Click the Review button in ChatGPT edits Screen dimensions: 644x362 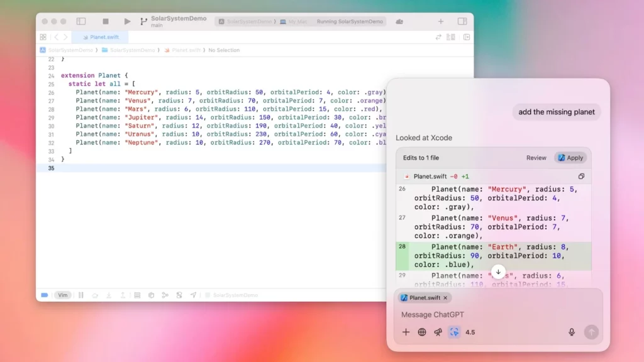(536, 158)
